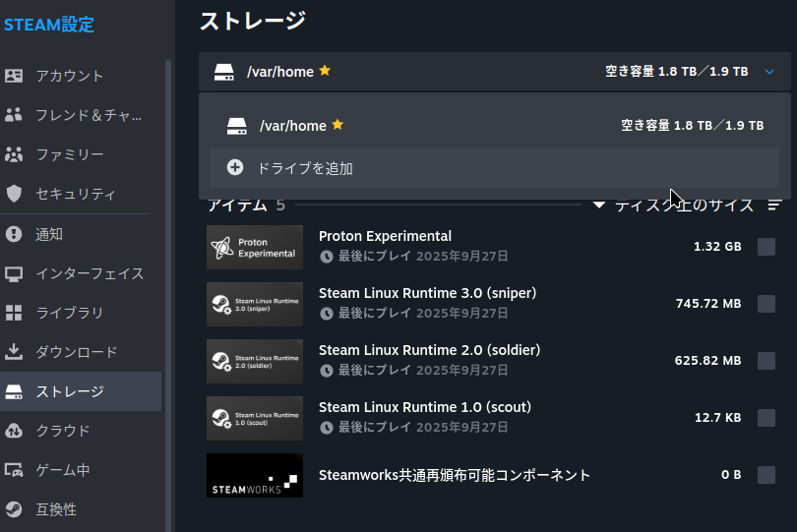Open the ゲーム中 settings page
The image size is (797, 532).
point(63,470)
